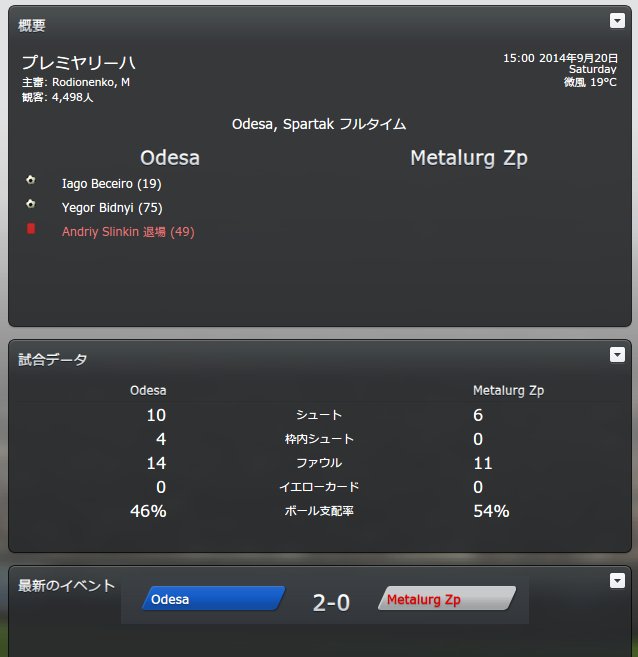Click the Metalurg Zp stats column header
Viewport: 638px width, 657px height.
(x=509, y=391)
